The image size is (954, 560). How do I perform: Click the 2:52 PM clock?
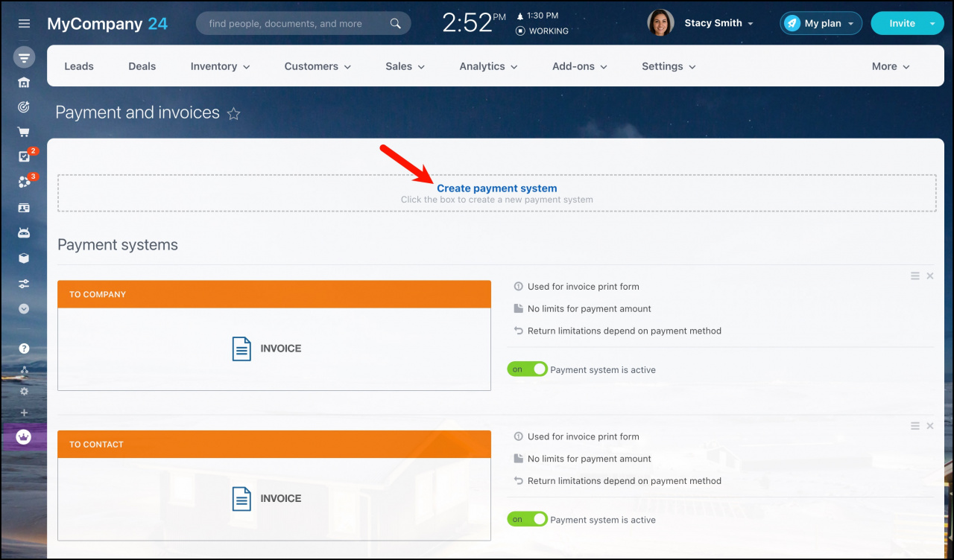point(474,23)
